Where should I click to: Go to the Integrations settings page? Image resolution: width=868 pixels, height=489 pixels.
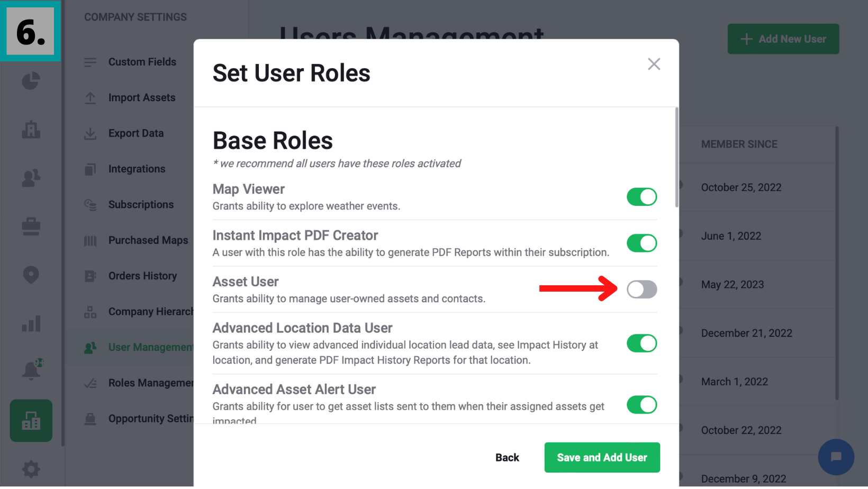(137, 169)
